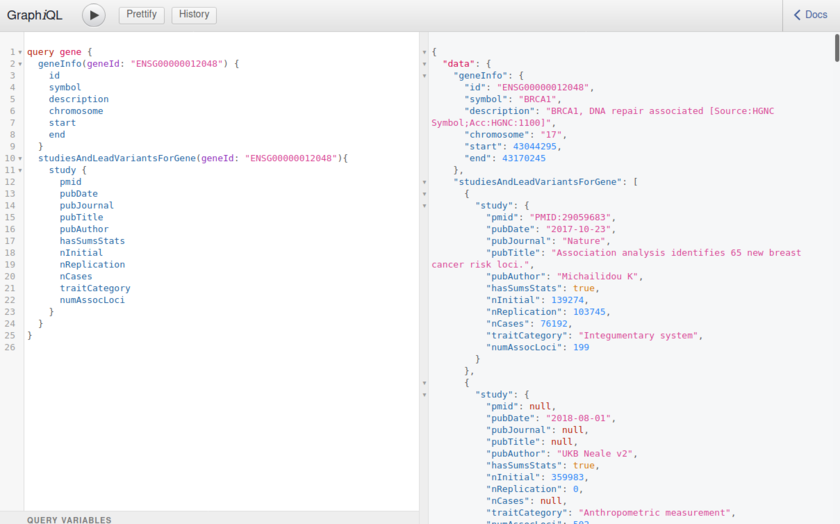
Task: Click "PMID:29059683" value in results
Action: click(x=570, y=218)
